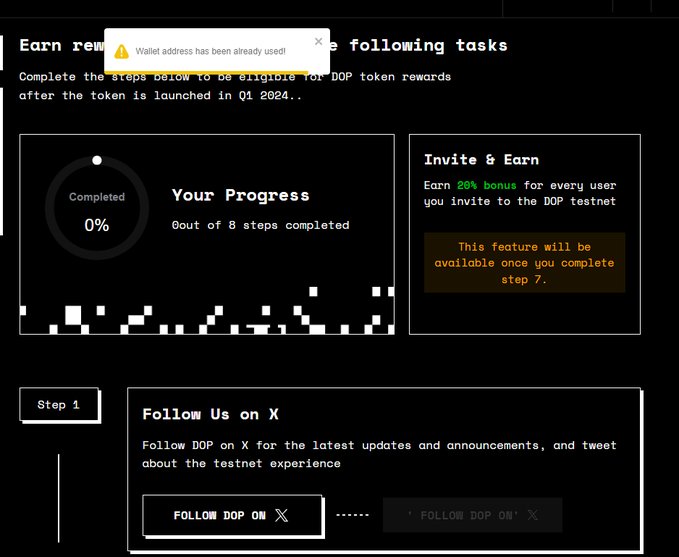Click '0out of 8 steps completed' text
Viewport: 679px width, 557px height.
(260, 225)
